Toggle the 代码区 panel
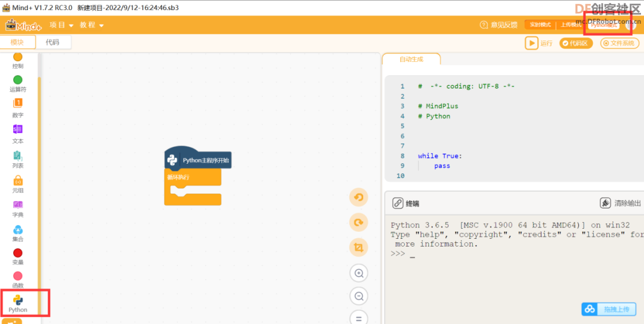644x324 pixels. [x=576, y=43]
